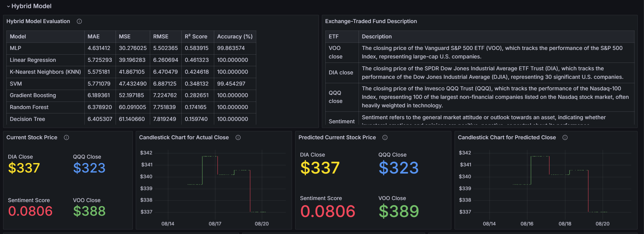Open info icon for Candlestick Chart for Actual Close
This screenshot has width=644, height=234.
point(238,138)
